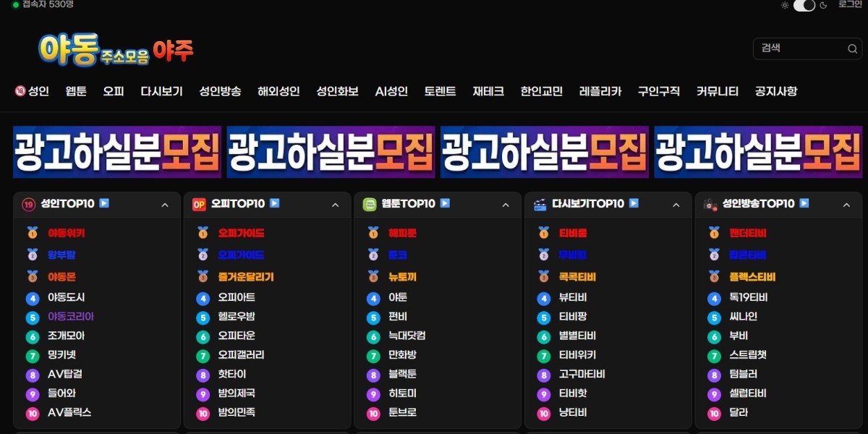Open the 커뮤니티 menu item
This screenshot has width=868, height=434.
[x=718, y=91]
